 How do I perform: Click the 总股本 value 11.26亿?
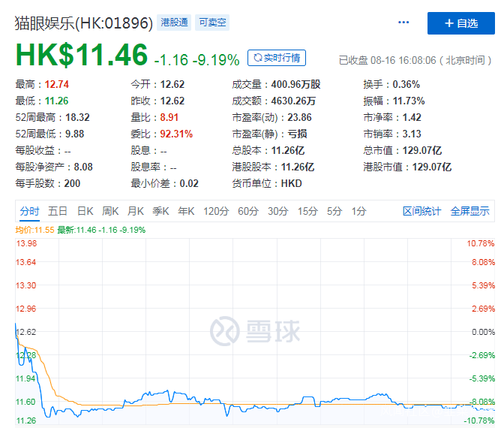tap(288, 151)
